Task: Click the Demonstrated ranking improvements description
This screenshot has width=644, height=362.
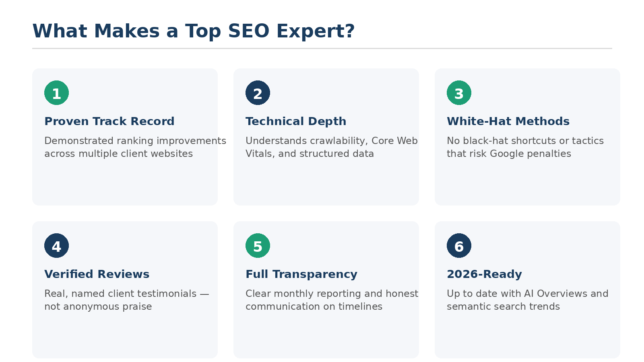Action: pyautogui.click(x=135, y=147)
